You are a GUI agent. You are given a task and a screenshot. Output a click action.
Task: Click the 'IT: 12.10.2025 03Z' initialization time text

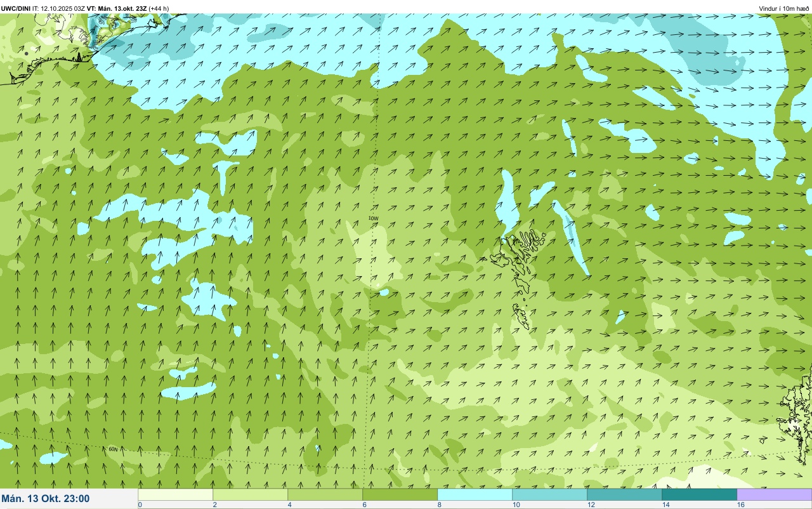point(59,8)
